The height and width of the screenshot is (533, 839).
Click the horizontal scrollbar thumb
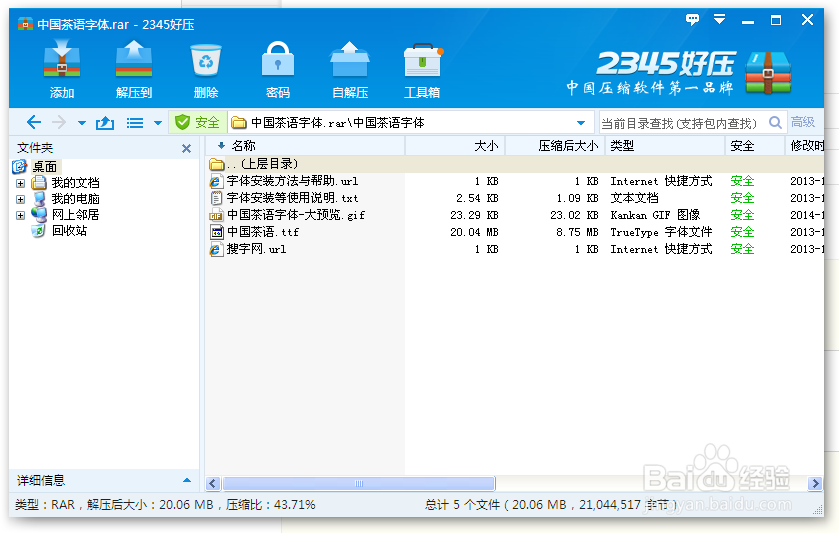coord(359,484)
